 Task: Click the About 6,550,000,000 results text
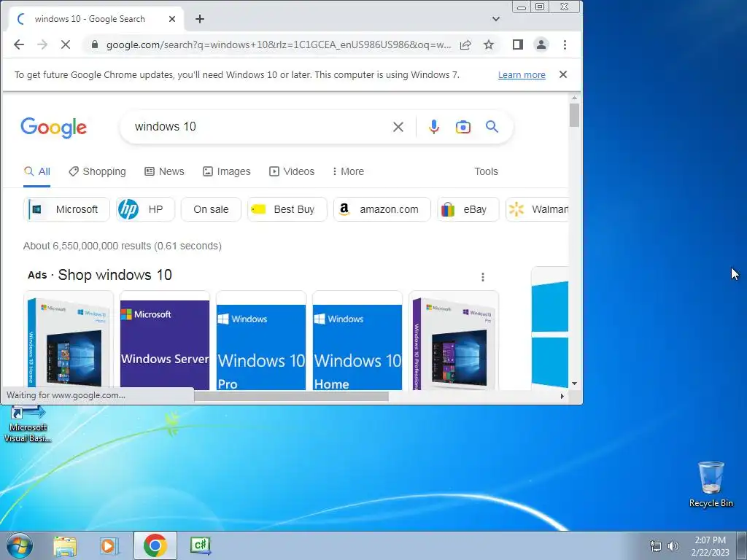123,246
